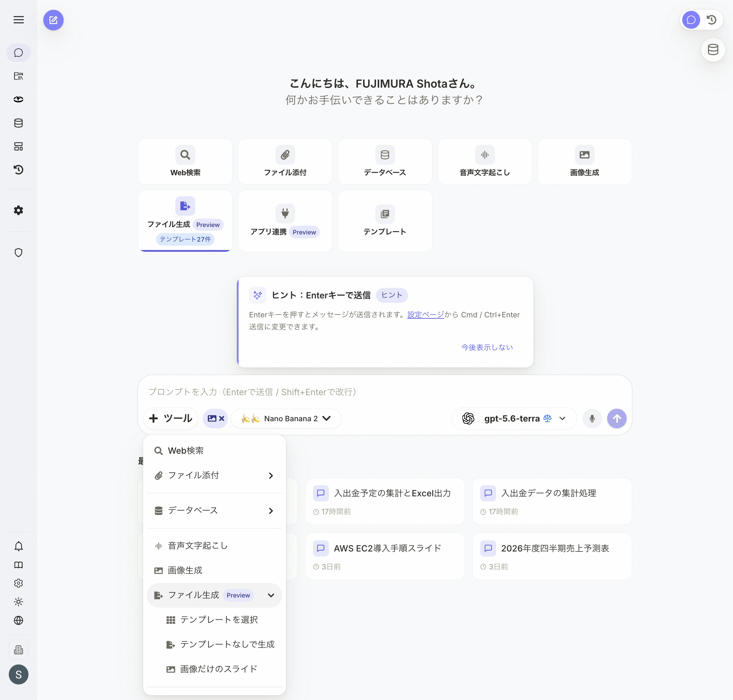Click the 設定ページ link in hint
This screenshot has width=733, height=700.
(x=425, y=315)
